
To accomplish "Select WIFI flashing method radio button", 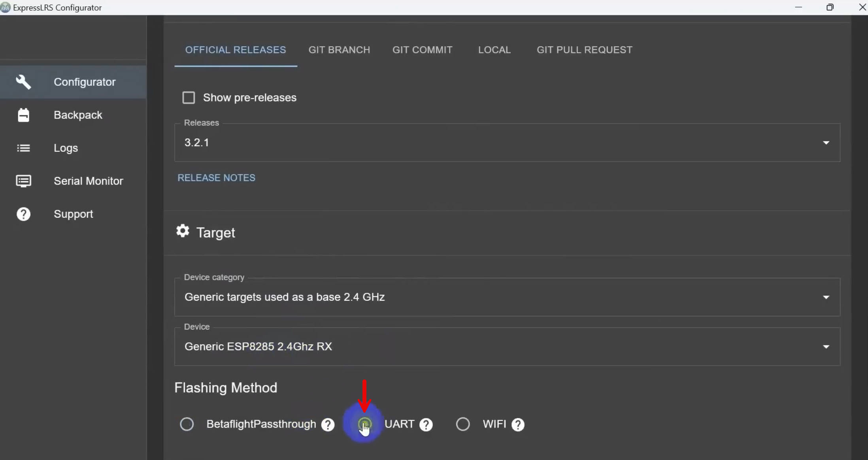I will 463,424.
